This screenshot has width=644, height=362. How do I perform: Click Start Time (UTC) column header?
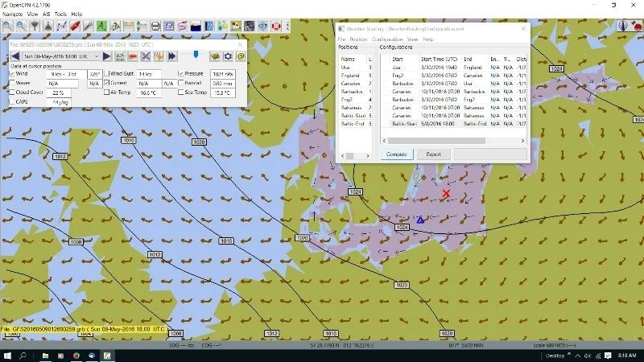(439, 59)
